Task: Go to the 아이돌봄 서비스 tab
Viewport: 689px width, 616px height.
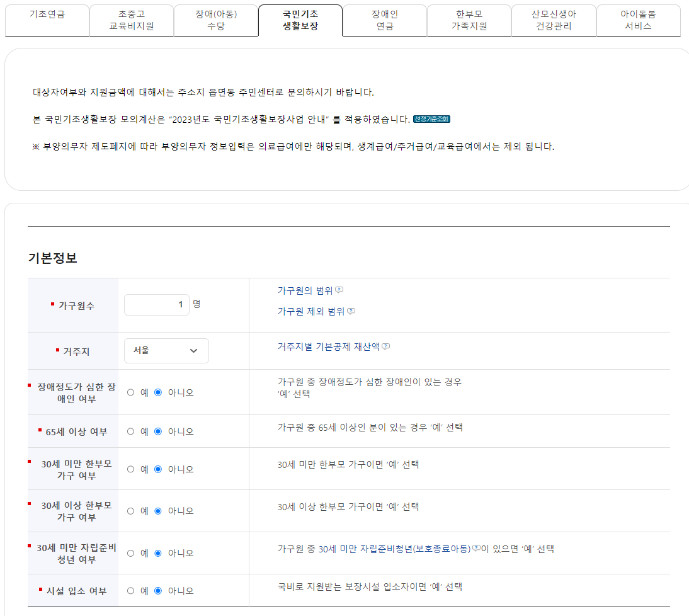Action: click(x=638, y=20)
